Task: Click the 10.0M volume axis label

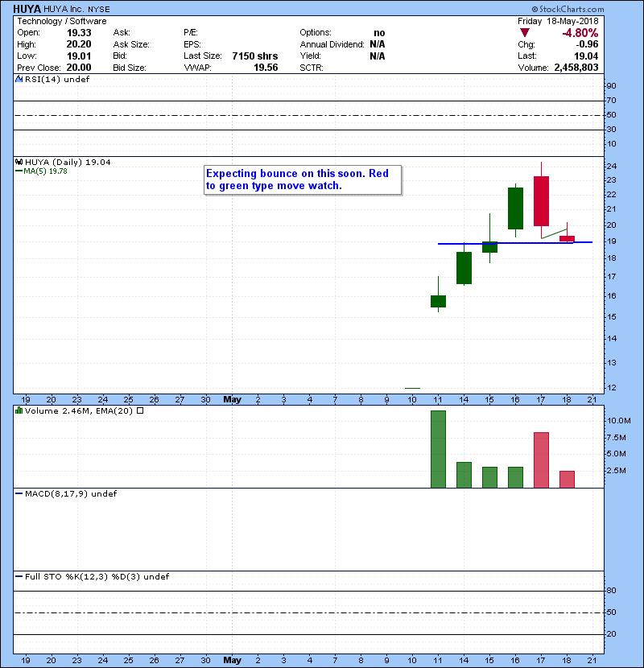Action: click(x=619, y=420)
